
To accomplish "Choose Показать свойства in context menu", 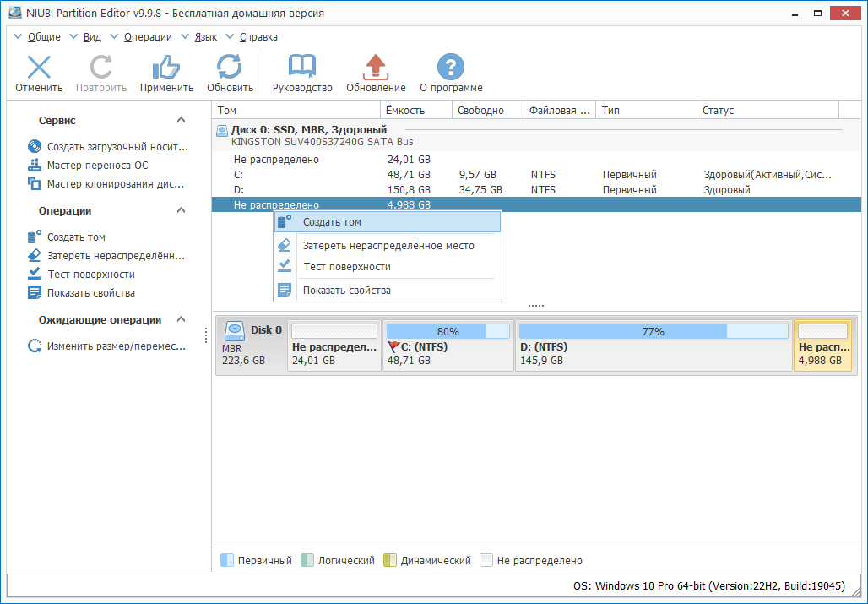I will [346, 291].
